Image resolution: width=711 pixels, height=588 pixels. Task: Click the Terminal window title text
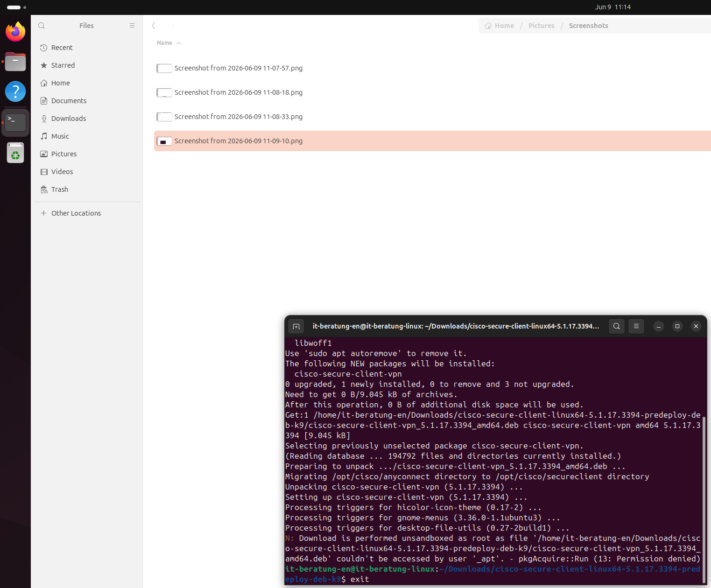[456, 326]
